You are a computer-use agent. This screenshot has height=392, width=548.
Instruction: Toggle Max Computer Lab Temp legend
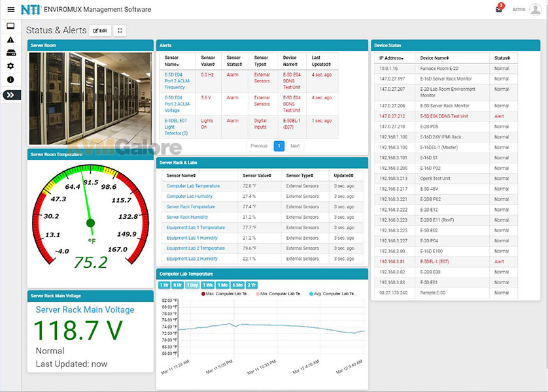click(226, 294)
